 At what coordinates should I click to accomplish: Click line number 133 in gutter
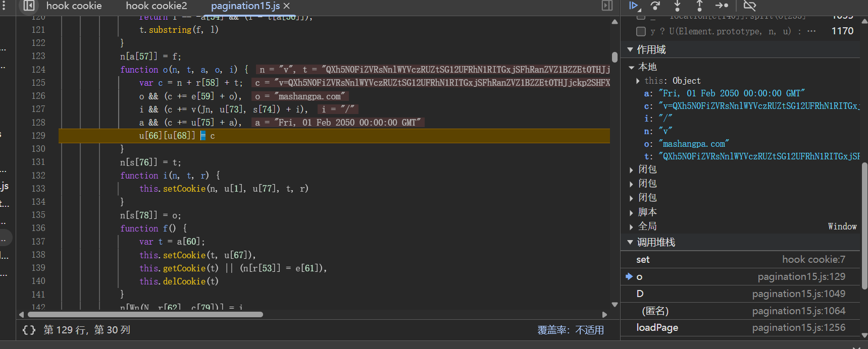(x=38, y=189)
